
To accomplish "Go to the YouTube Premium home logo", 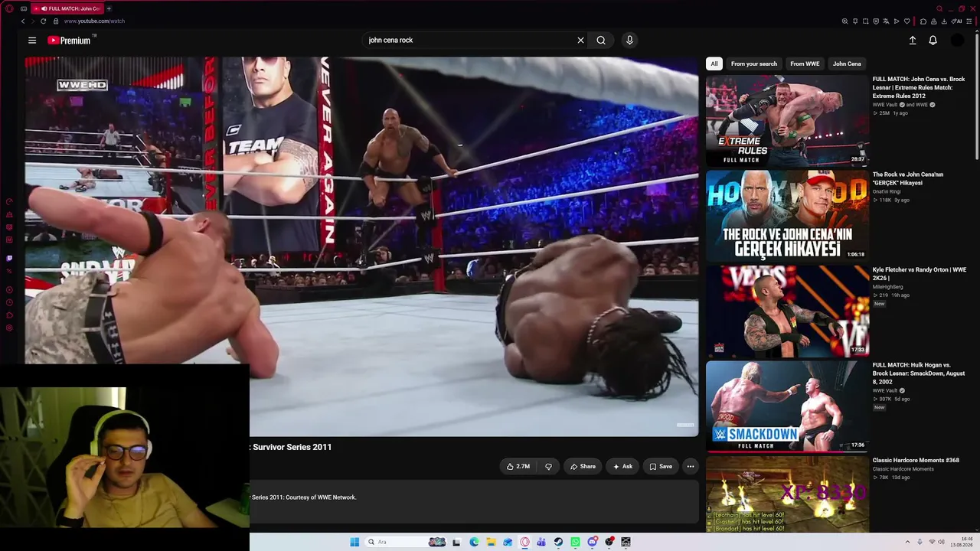I will coord(70,41).
